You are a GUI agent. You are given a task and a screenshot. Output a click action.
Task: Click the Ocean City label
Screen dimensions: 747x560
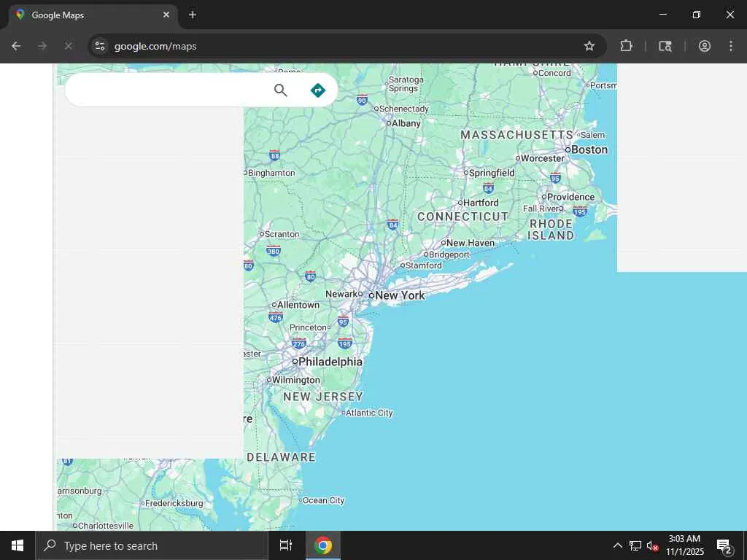[323, 500]
